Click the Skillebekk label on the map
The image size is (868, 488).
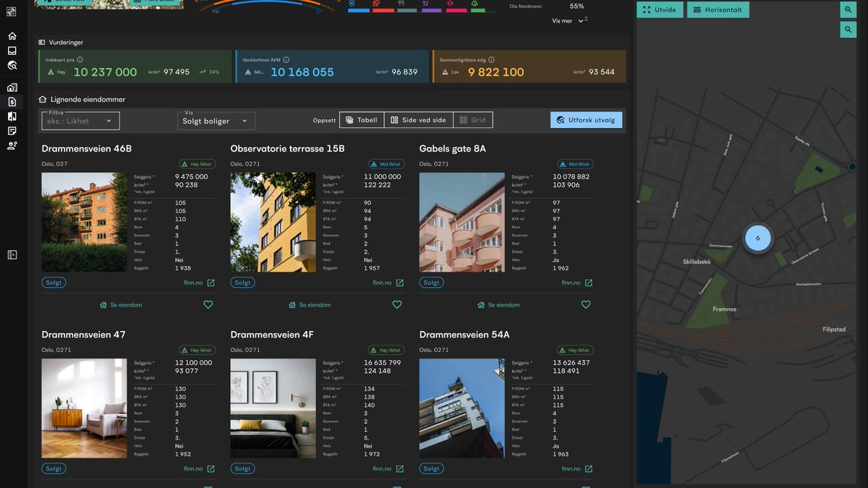click(697, 262)
